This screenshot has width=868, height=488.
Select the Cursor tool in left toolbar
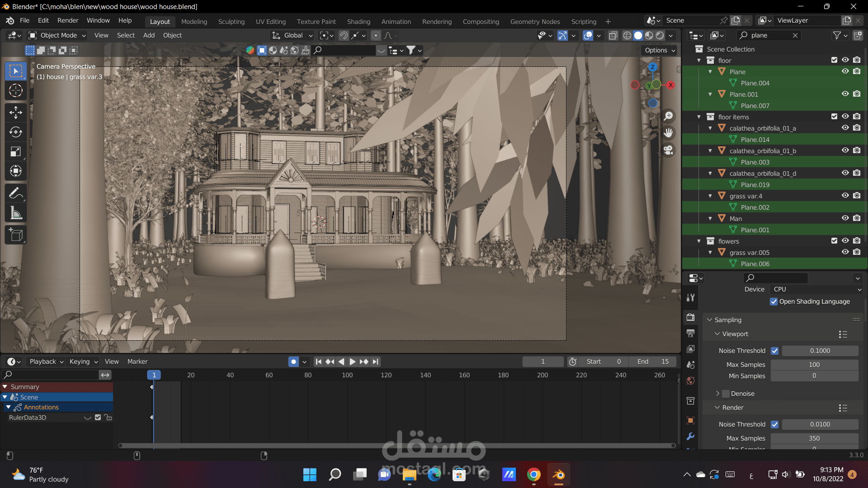point(16,91)
